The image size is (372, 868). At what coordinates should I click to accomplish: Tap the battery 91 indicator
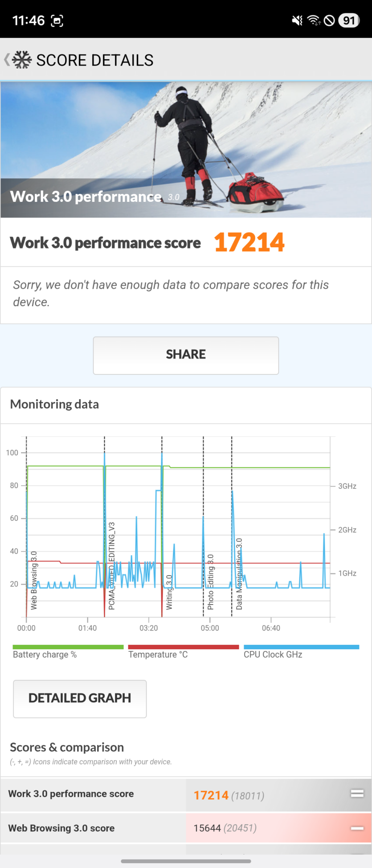tap(349, 20)
